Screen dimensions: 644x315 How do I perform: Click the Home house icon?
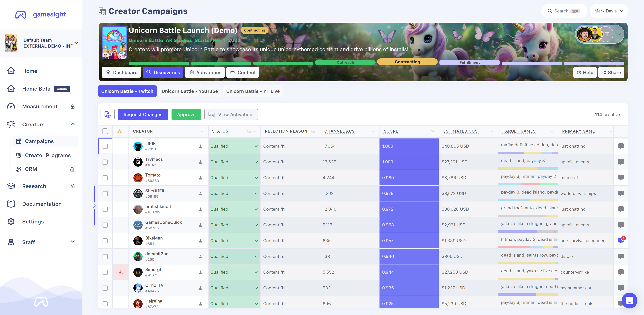pos(11,71)
